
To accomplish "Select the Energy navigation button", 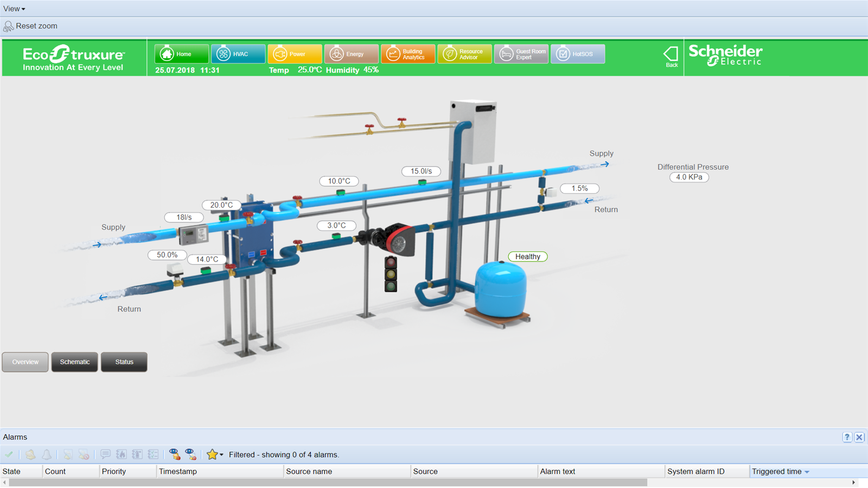I will click(x=351, y=54).
